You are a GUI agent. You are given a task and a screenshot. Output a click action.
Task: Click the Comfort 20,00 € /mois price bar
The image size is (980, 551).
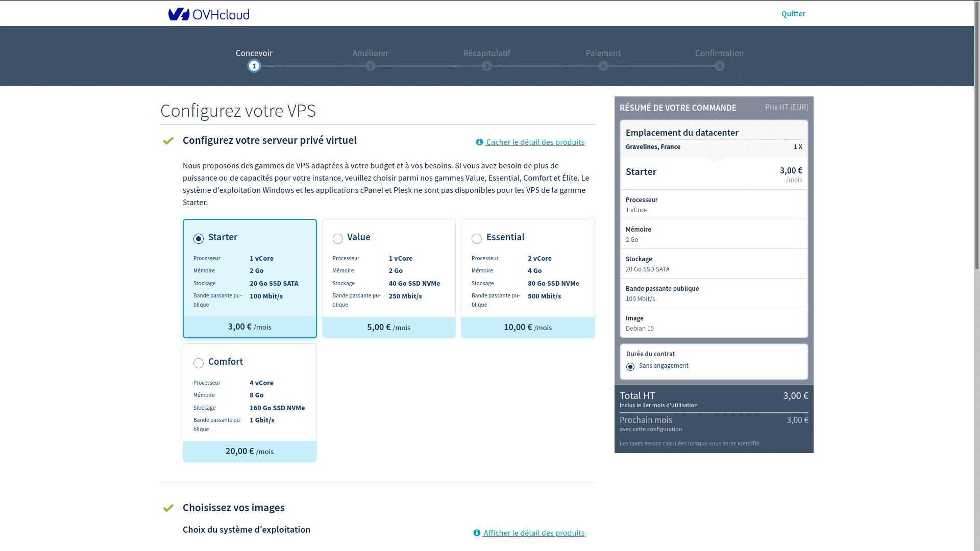[x=250, y=452]
